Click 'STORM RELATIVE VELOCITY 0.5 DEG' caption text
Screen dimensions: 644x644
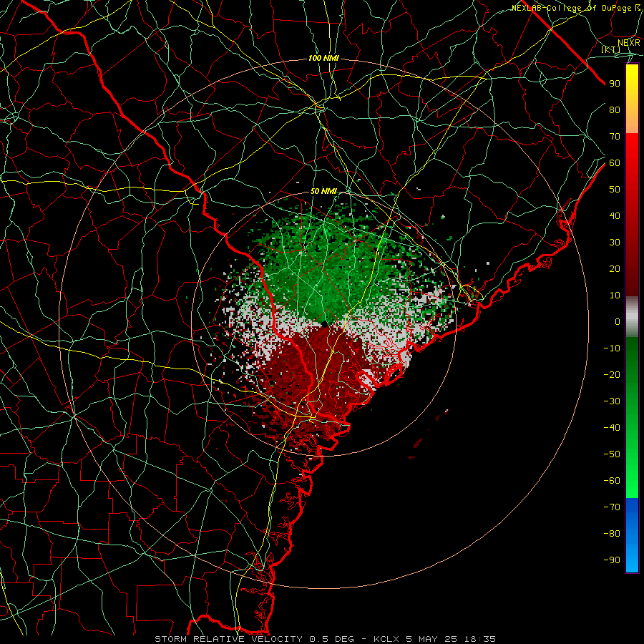254,639
